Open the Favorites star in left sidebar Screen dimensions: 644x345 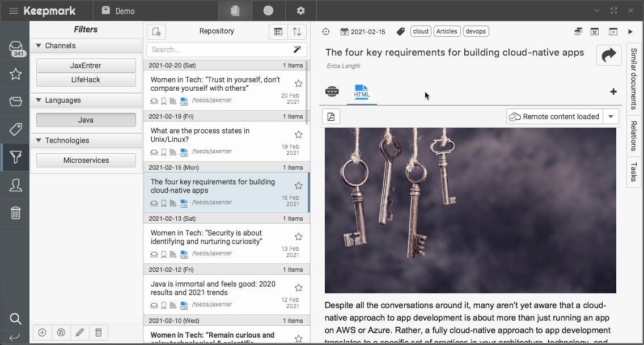point(16,74)
